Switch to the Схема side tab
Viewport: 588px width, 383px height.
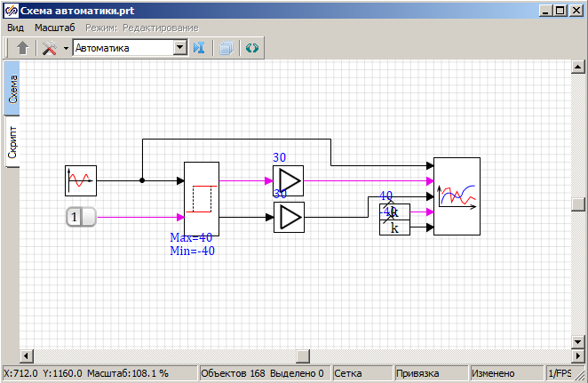tap(12, 90)
